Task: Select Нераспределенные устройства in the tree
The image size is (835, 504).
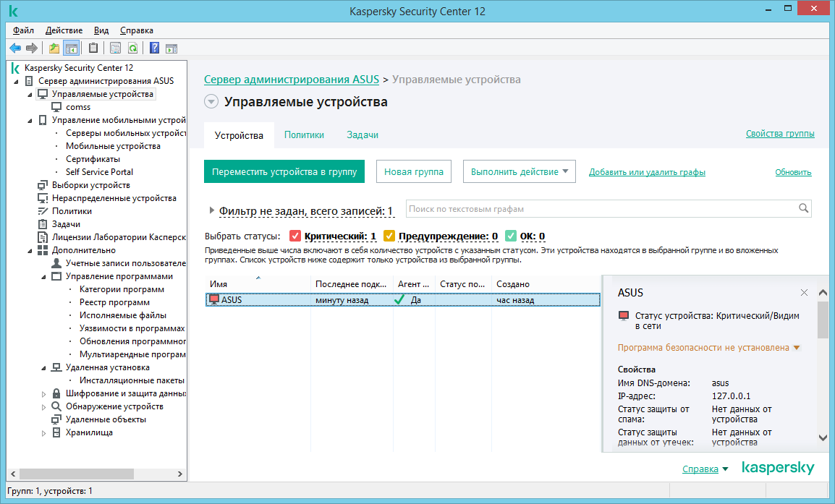Action: tap(114, 198)
